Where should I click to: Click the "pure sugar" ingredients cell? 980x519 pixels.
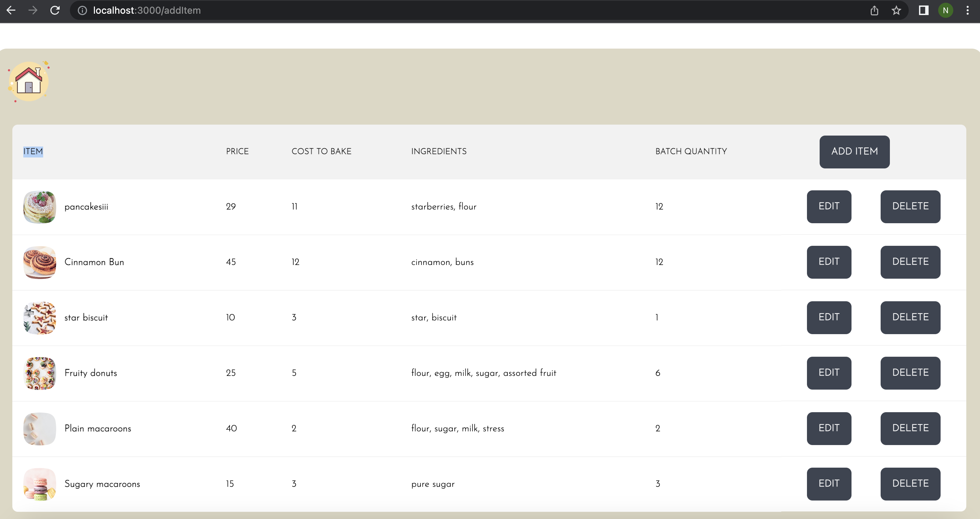(432, 484)
